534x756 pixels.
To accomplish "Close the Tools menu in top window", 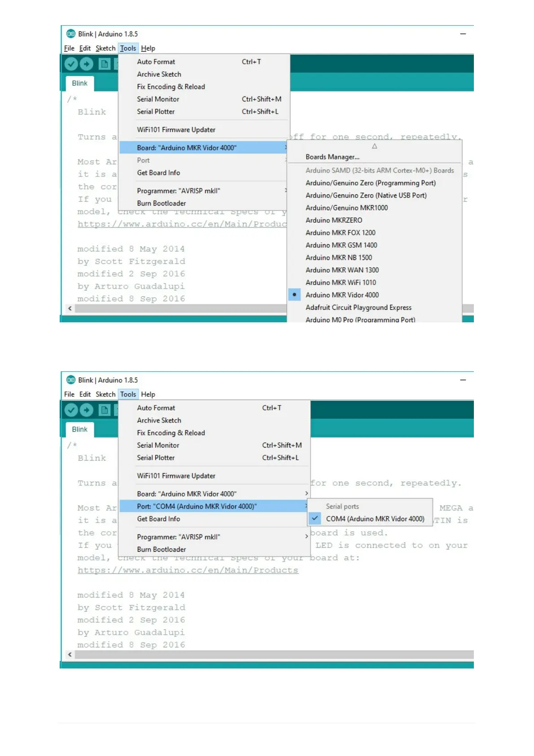I will coord(128,48).
